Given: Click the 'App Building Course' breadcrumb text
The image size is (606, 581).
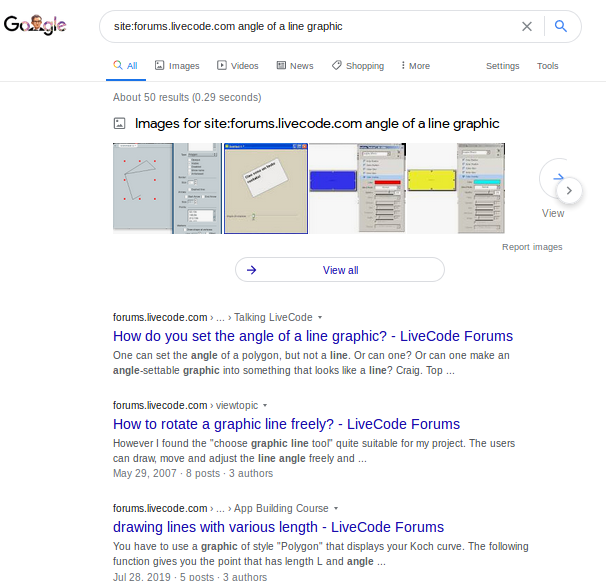Looking at the screenshot, I should [281, 508].
